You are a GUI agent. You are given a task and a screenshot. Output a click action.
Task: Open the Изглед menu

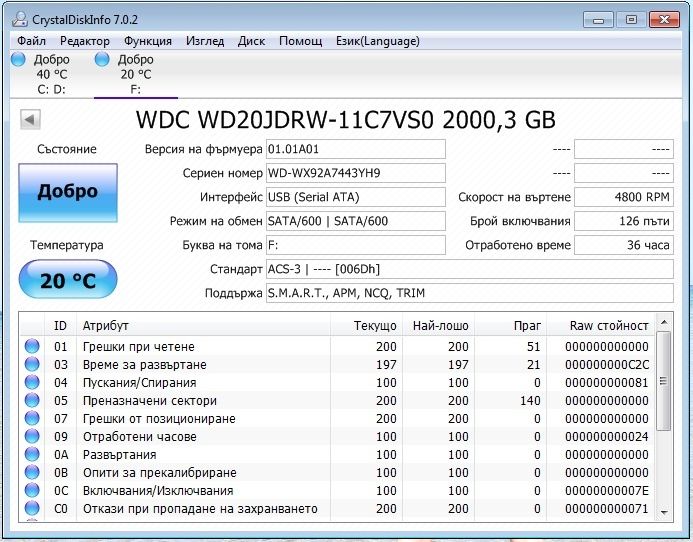tap(205, 41)
